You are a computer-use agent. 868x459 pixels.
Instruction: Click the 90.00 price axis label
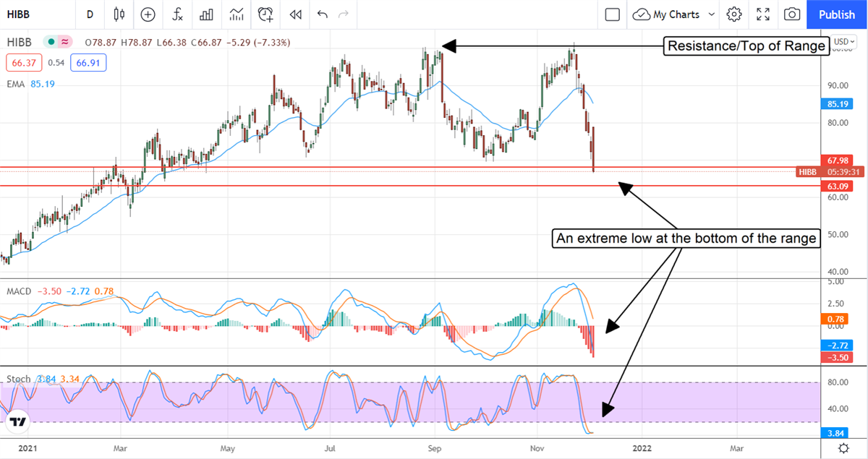tap(839, 85)
